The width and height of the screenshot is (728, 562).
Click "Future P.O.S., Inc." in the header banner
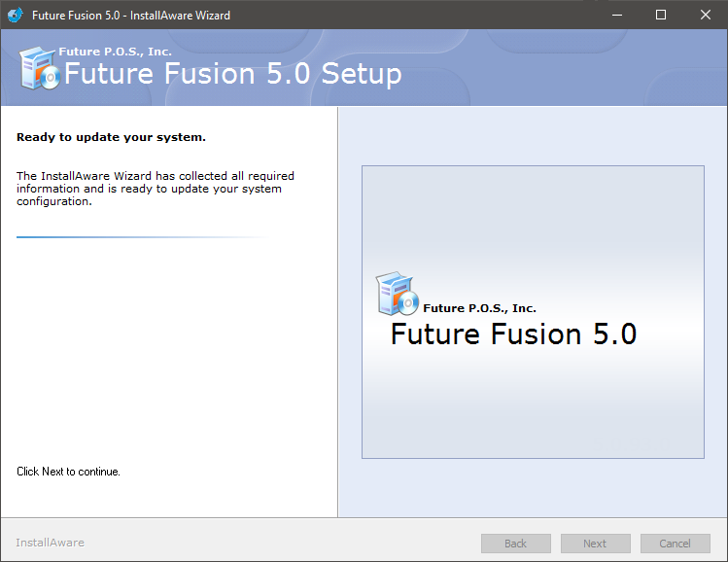click(x=115, y=52)
